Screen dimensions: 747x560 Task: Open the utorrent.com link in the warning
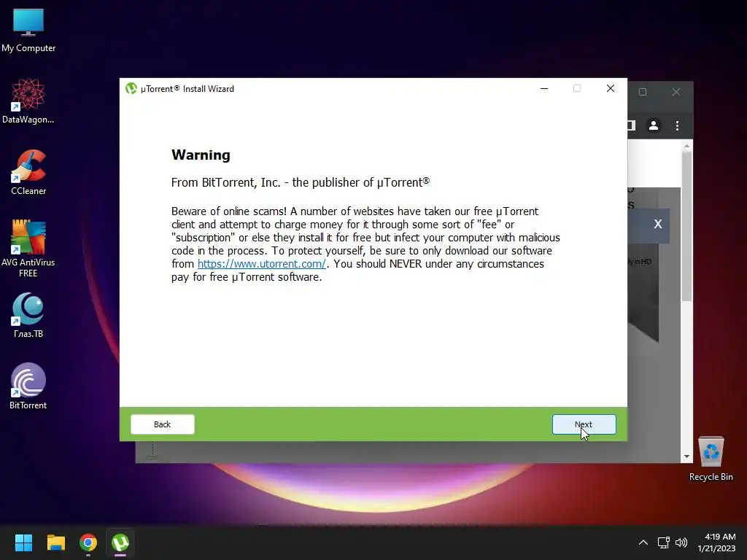coord(262,264)
